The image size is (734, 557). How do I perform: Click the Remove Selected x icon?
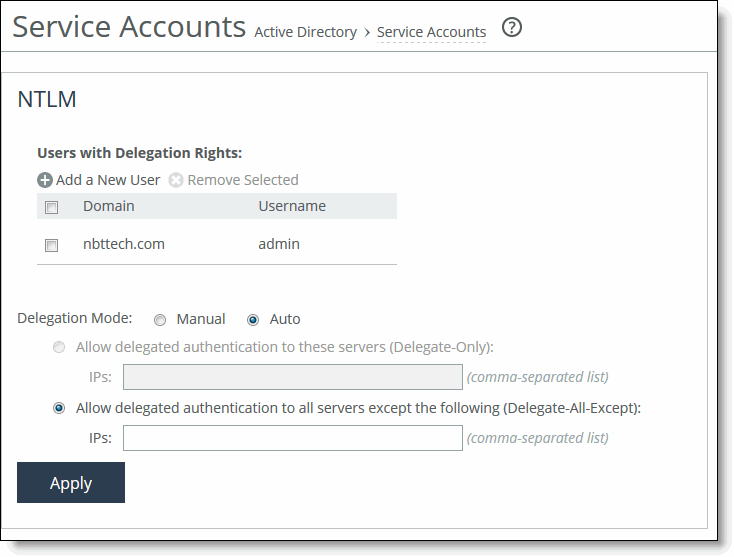point(176,181)
